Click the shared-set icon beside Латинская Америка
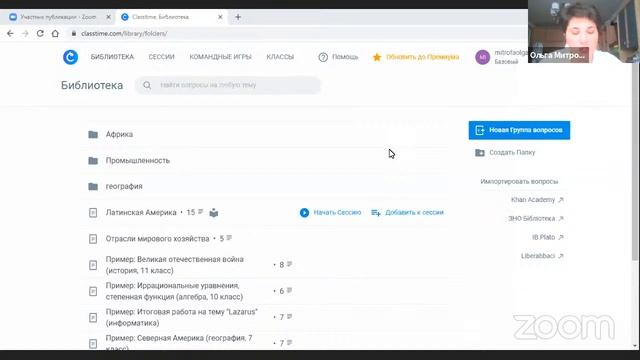 tap(214, 213)
